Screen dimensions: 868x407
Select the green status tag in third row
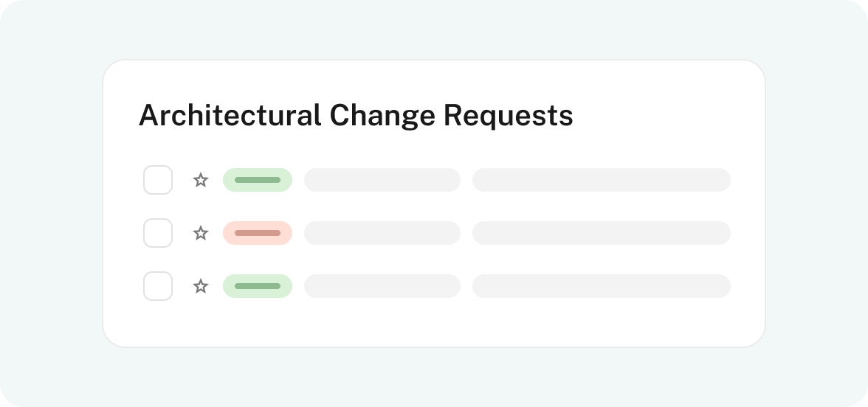(258, 286)
